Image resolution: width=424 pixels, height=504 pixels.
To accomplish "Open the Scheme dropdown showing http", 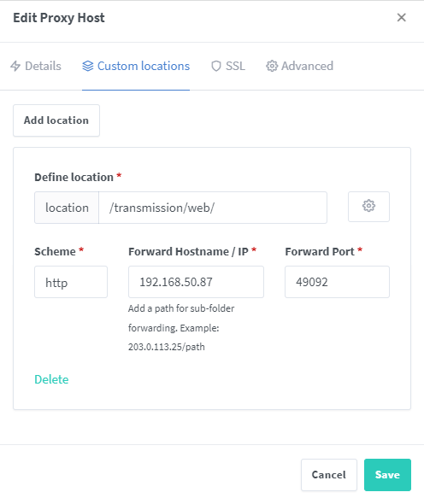I will pyautogui.click(x=71, y=282).
